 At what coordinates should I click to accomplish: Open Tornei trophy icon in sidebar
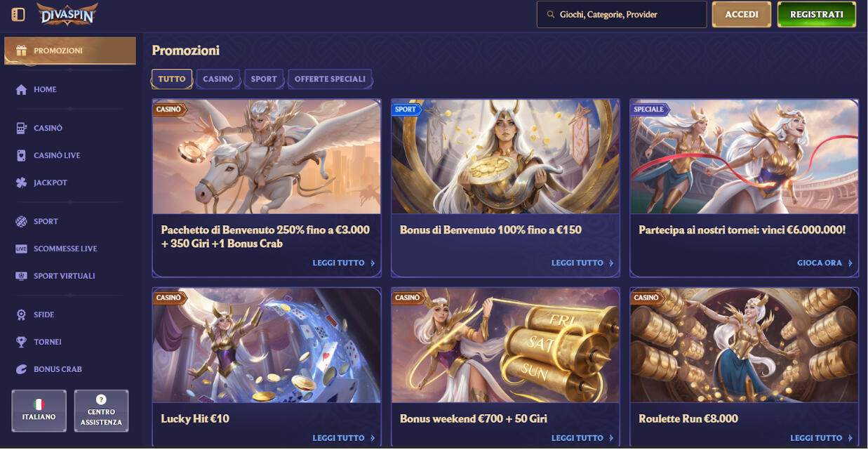coord(21,342)
